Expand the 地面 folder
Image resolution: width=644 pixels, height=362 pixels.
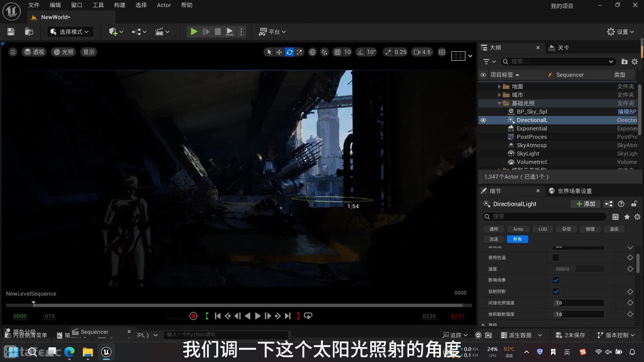(499, 86)
